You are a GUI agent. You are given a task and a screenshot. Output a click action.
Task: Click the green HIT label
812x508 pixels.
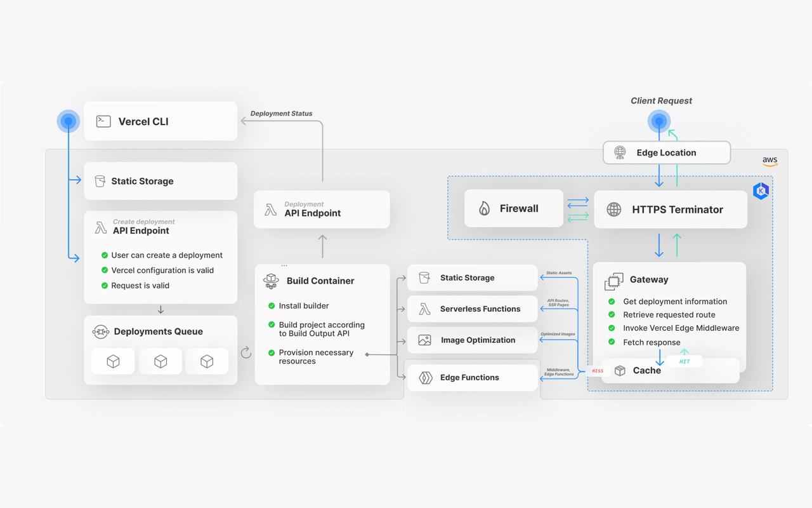point(684,361)
